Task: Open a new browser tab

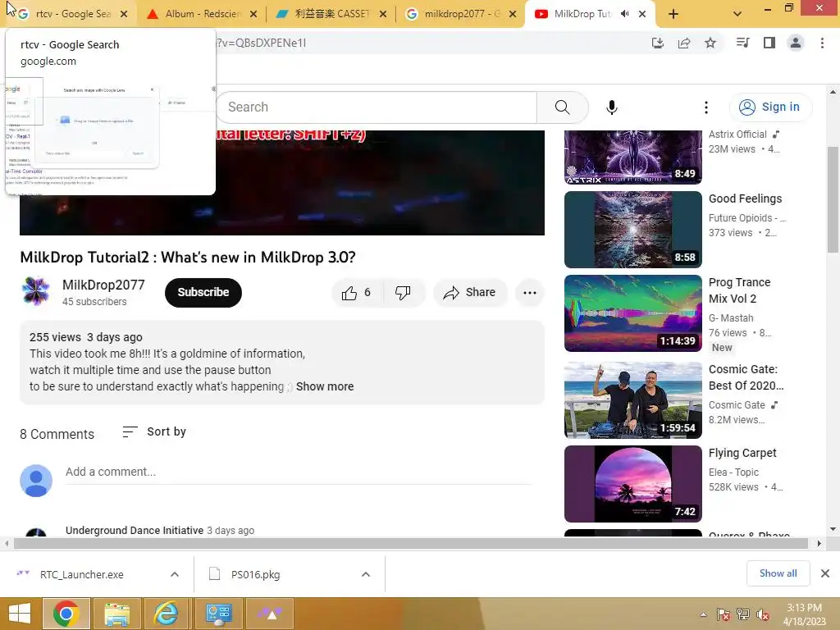Action: pyautogui.click(x=673, y=15)
